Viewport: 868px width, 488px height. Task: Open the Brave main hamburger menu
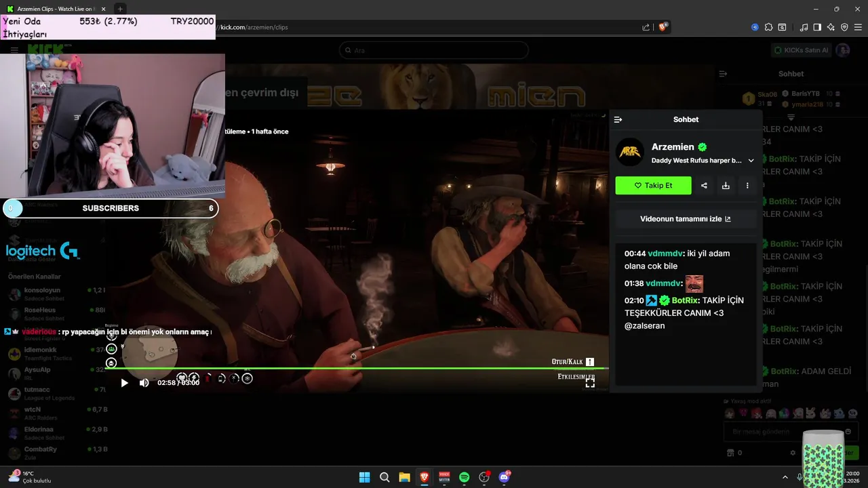858,27
